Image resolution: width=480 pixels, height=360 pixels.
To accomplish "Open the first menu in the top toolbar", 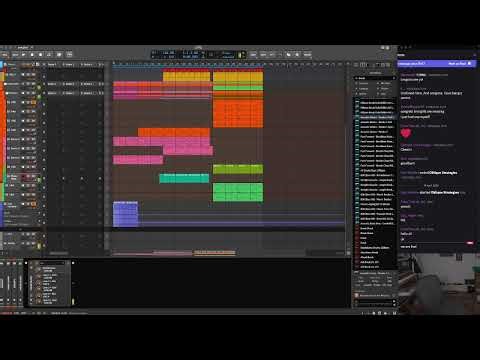I will [5, 54].
